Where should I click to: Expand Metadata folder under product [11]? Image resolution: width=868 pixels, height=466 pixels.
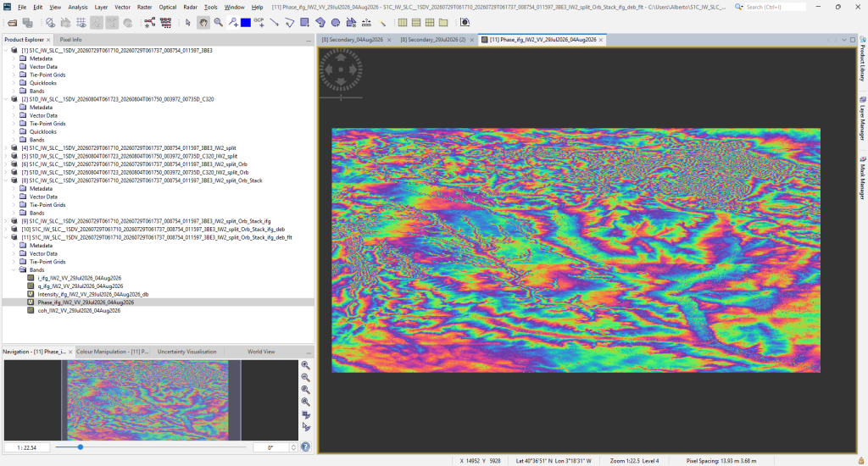click(14, 246)
